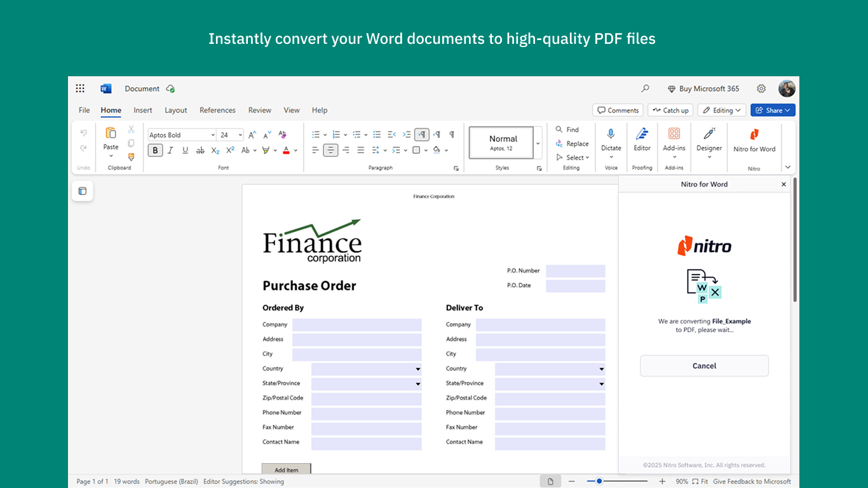Apply strikethrough formatting
Image resolution: width=868 pixels, height=488 pixels.
pyautogui.click(x=200, y=151)
